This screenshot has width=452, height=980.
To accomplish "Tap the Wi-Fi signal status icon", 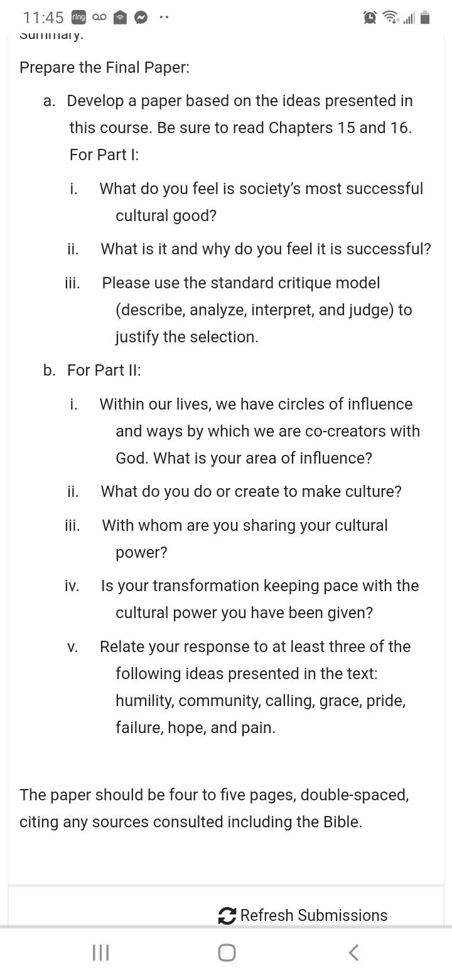I will coord(391,18).
